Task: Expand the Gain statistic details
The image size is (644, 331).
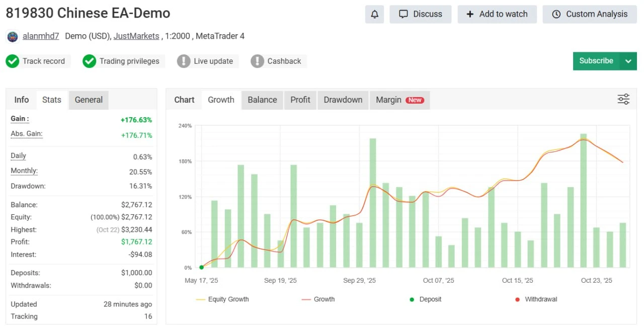Action: pos(20,119)
